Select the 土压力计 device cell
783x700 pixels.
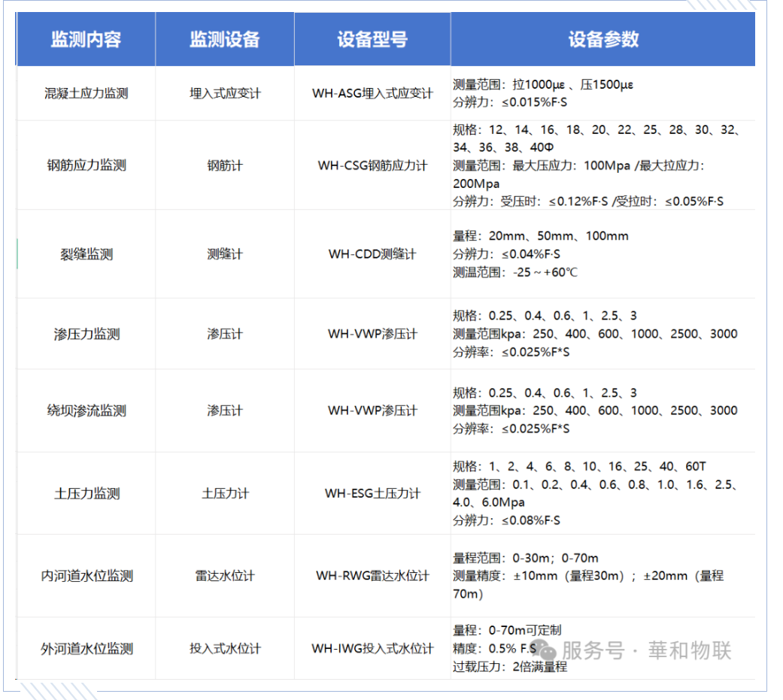pos(225,494)
